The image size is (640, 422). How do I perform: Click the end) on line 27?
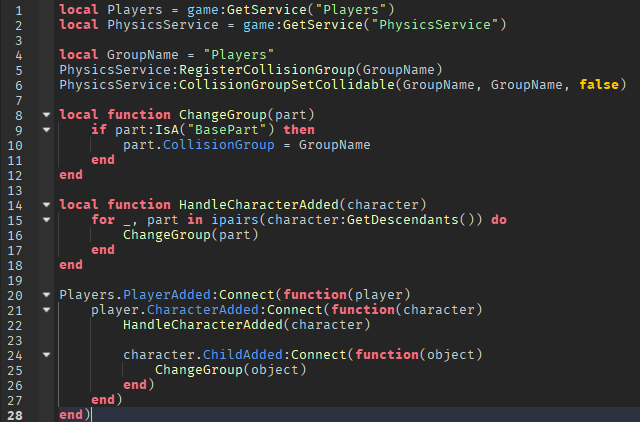tap(107, 400)
